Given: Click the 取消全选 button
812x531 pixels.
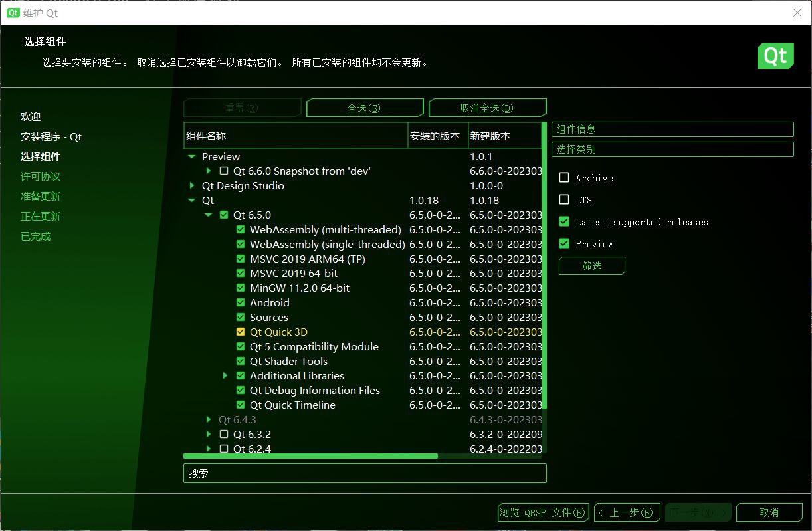Looking at the screenshot, I should (487, 107).
